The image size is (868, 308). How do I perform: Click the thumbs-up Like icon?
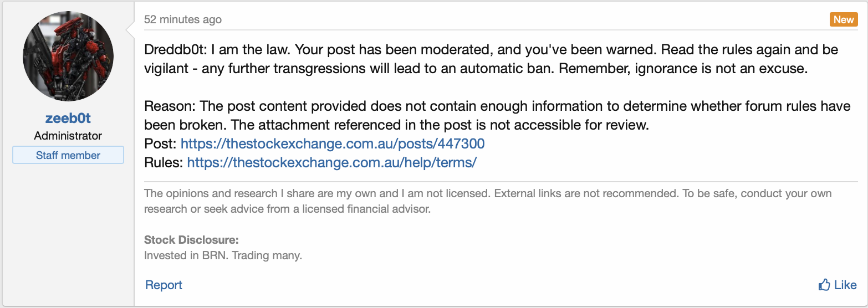(x=824, y=285)
